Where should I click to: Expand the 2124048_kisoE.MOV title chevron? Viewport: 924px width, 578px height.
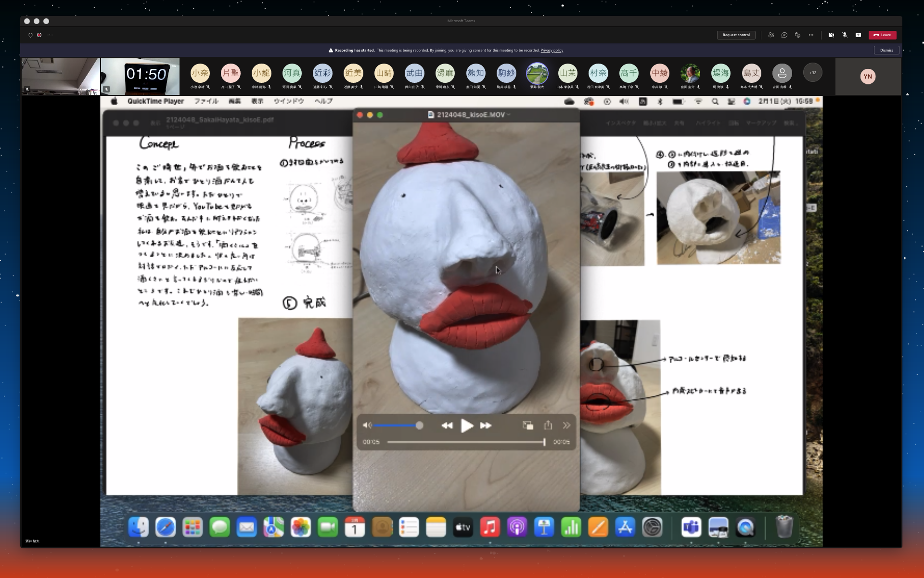pyautogui.click(x=509, y=115)
